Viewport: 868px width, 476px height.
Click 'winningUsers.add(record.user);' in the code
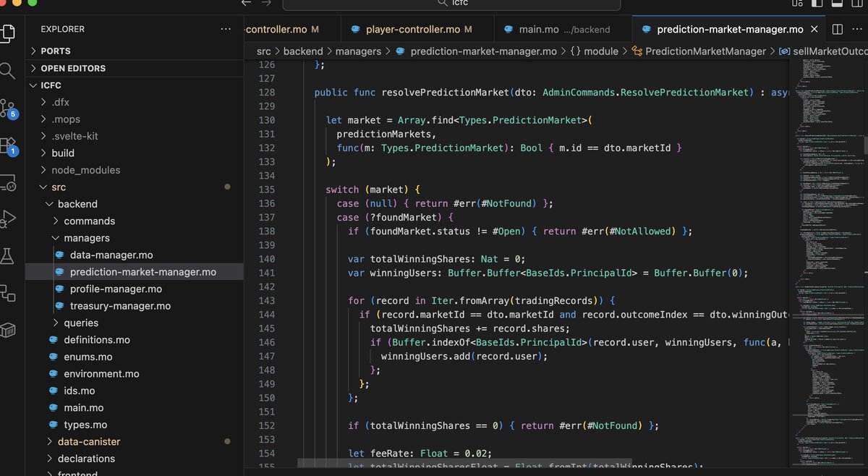464,356
